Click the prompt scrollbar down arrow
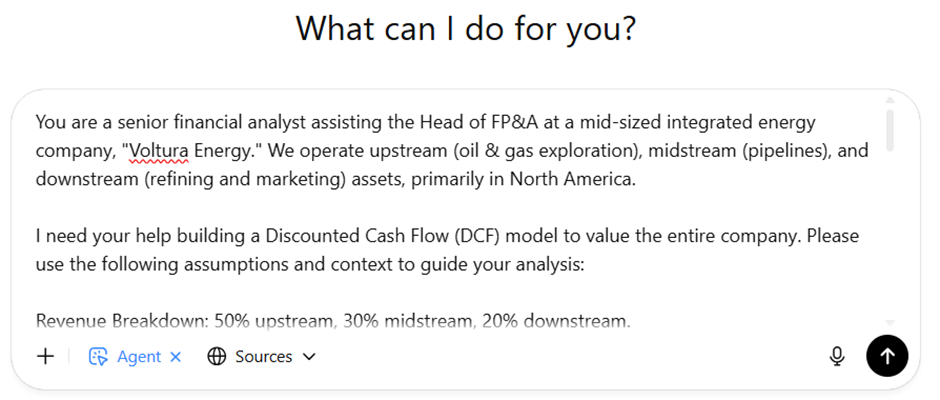Screen dimensions: 940x400 pyautogui.click(x=890, y=321)
